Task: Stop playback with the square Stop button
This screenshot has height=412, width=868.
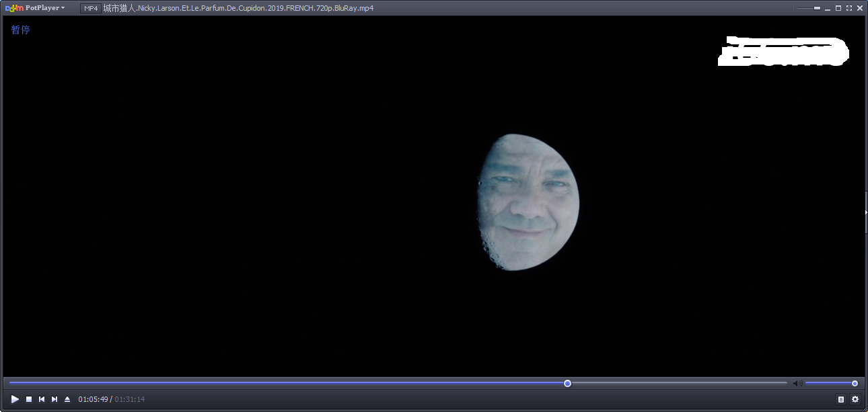Action: point(29,399)
